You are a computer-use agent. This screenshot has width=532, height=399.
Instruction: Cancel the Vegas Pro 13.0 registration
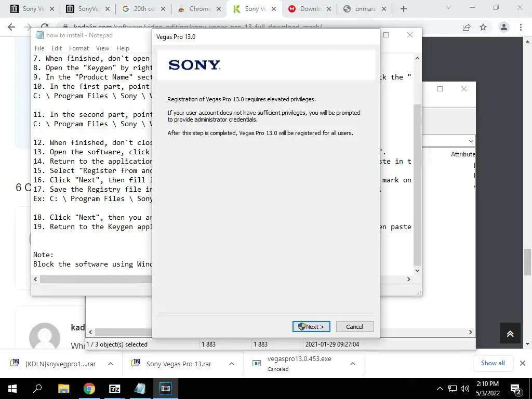click(x=354, y=326)
